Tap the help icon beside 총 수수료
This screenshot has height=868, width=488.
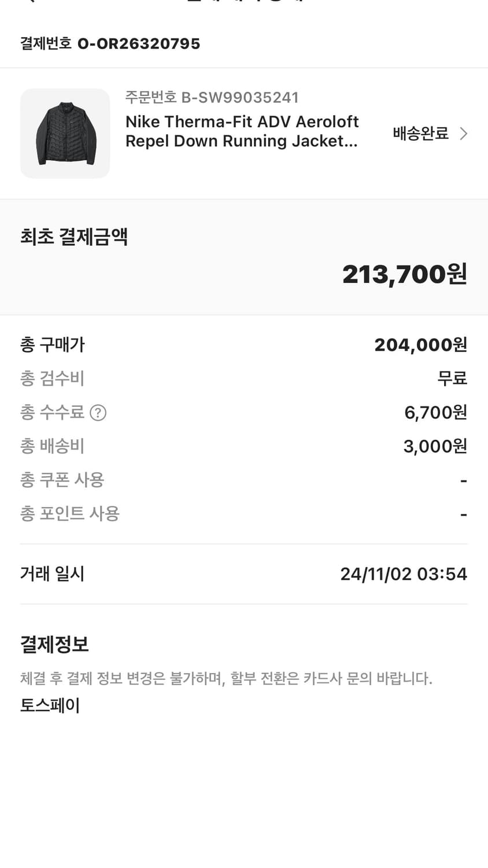pos(98,413)
